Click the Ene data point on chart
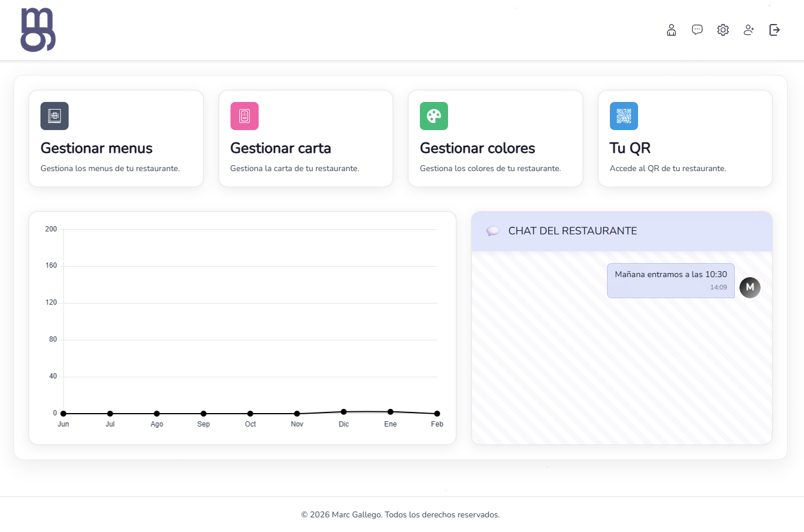 click(391, 412)
